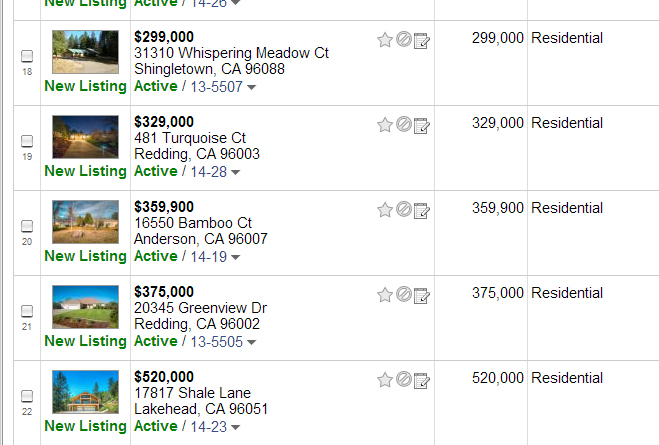The width and height of the screenshot is (659, 445).
Task: Star the 31310 Whispering Meadow Ct listing
Action: click(x=385, y=40)
